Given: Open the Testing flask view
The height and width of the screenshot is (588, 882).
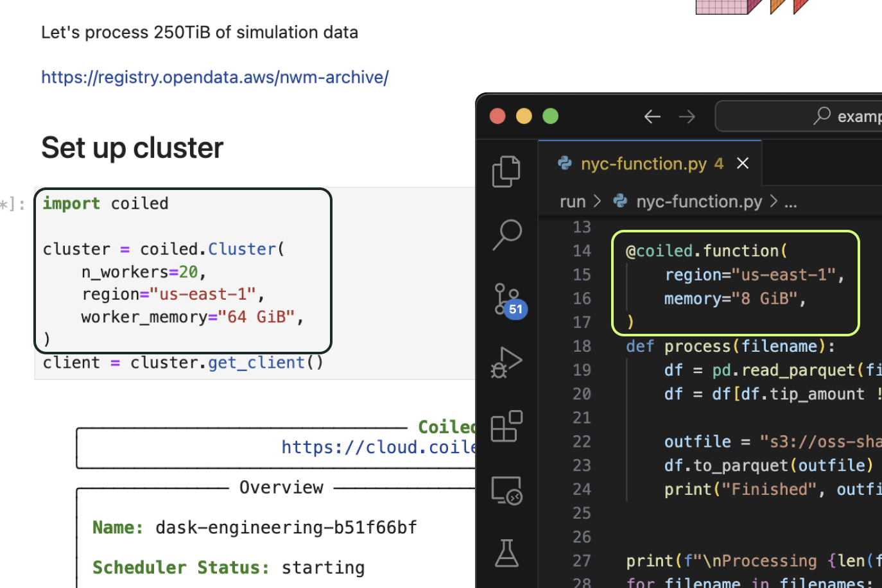Looking at the screenshot, I should (x=506, y=553).
